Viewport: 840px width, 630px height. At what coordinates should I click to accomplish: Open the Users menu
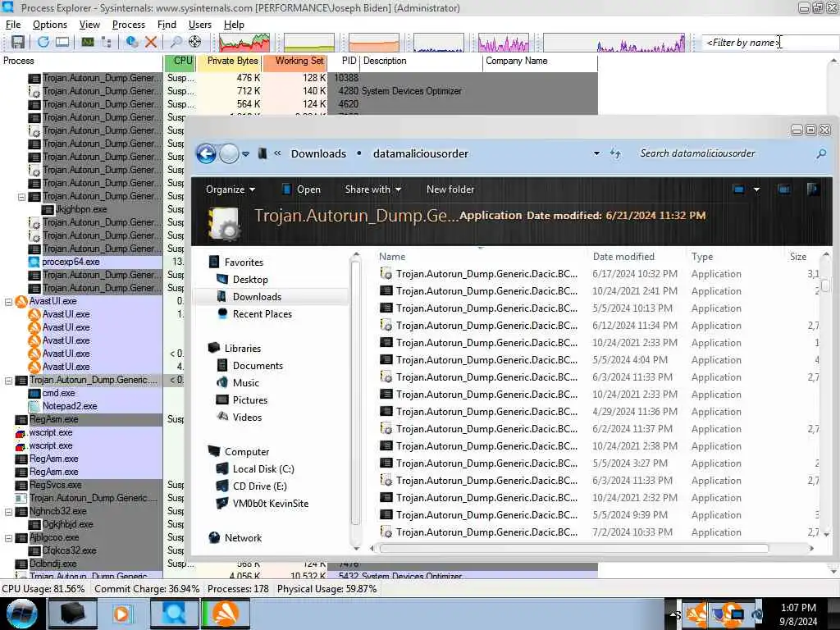(x=200, y=25)
